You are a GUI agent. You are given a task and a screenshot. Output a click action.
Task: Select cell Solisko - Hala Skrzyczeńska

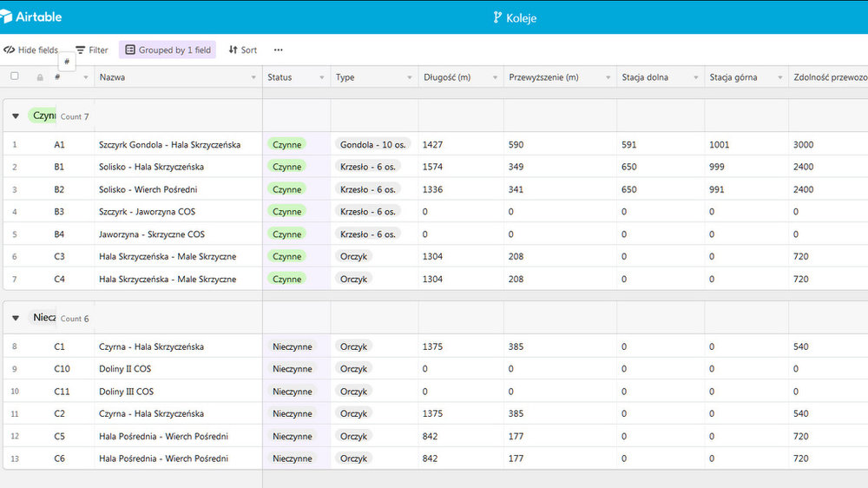point(178,167)
